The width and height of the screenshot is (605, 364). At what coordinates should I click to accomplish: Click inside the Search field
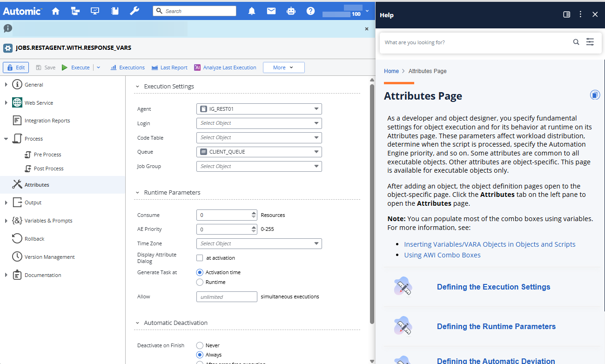[x=195, y=10]
